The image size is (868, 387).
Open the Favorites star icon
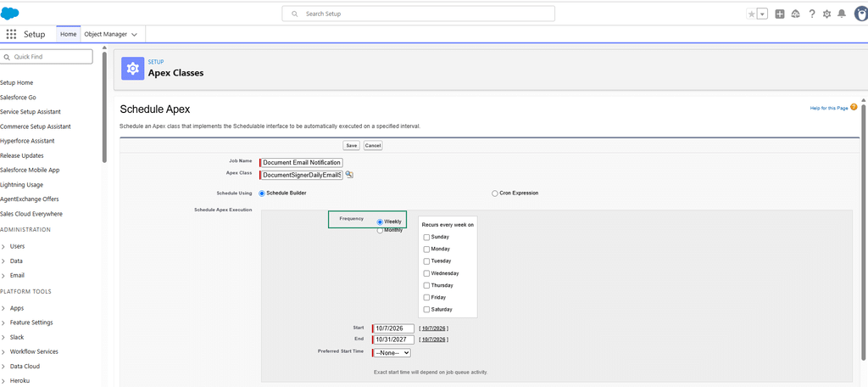click(751, 14)
